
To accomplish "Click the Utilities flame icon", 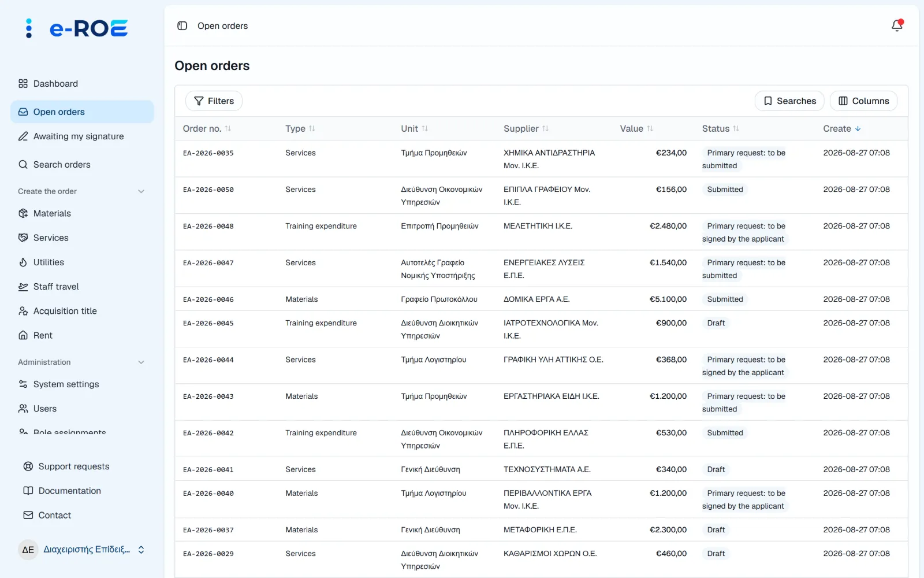I will (23, 262).
